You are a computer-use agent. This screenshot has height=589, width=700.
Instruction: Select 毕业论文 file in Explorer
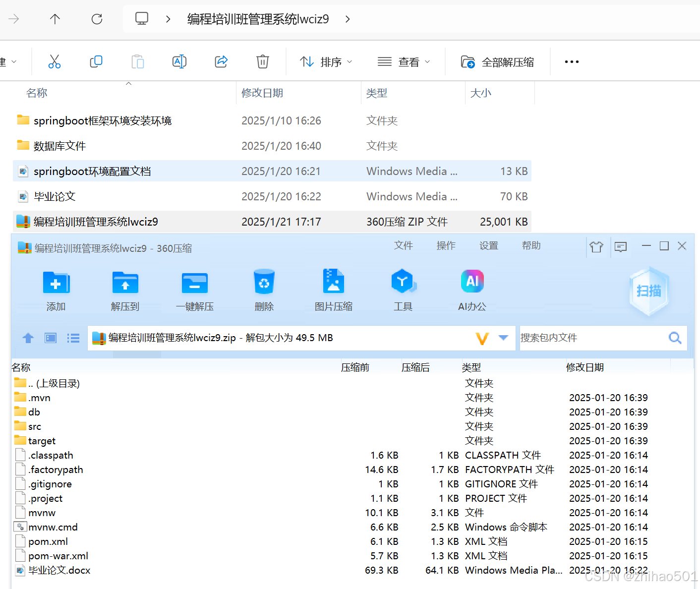click(272, 196)
